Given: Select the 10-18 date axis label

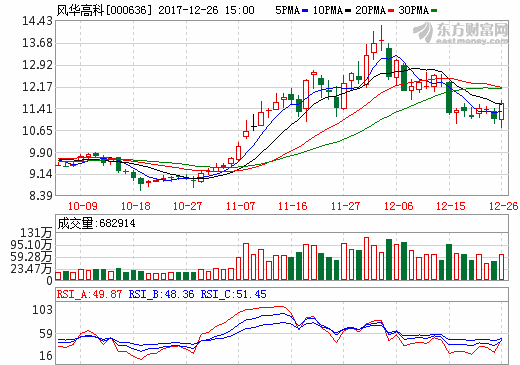Looking at the screenshot, I should pyautogui.click(x=135, y=206).
